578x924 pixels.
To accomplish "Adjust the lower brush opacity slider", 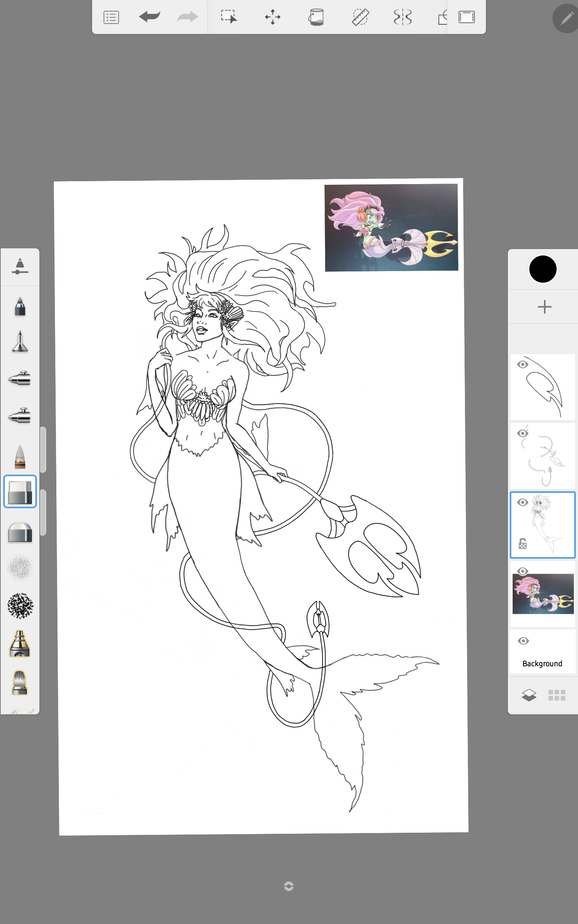I will point(43,513).
